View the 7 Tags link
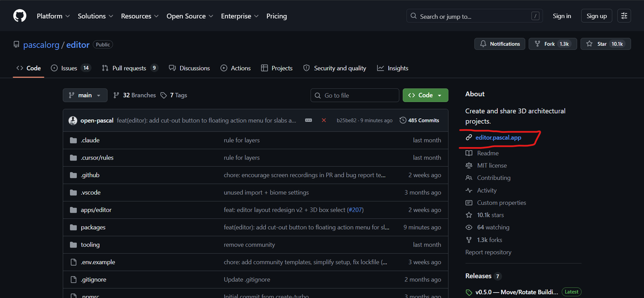Screen dimensions: 644x298 (174, 95)
